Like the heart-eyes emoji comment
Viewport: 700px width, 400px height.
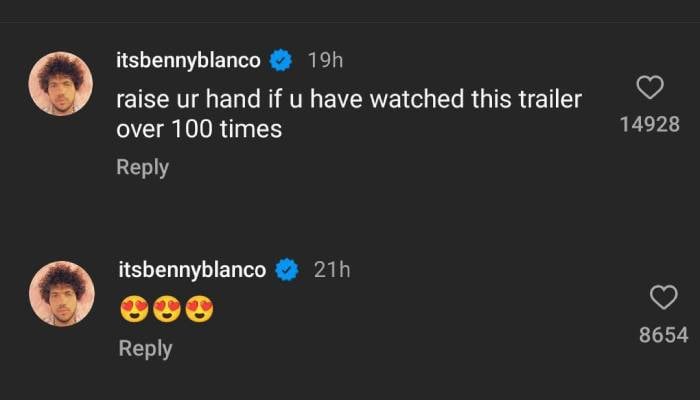(x=663, y=297)
